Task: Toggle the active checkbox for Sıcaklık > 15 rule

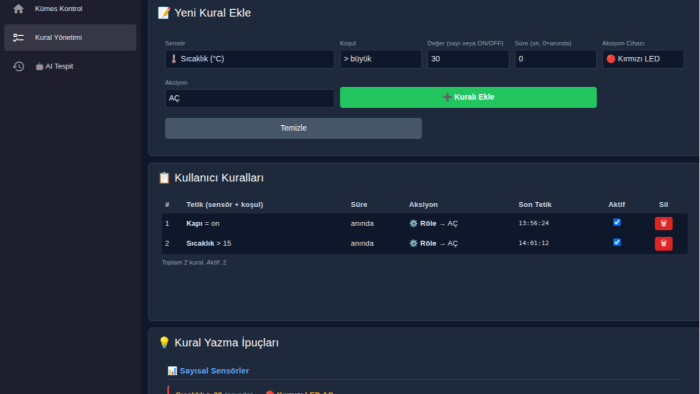Action: 617,242
